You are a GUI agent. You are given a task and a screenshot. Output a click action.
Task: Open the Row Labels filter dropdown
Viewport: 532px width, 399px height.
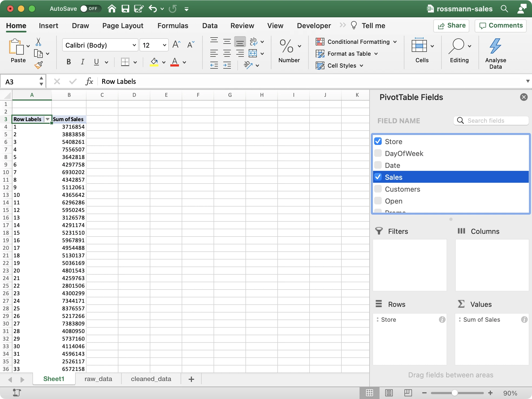(x=47, y=119)
